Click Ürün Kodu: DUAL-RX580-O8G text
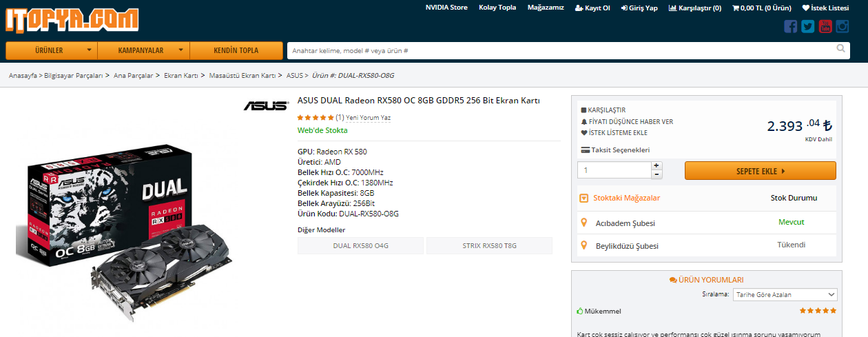 click(348, 214)
